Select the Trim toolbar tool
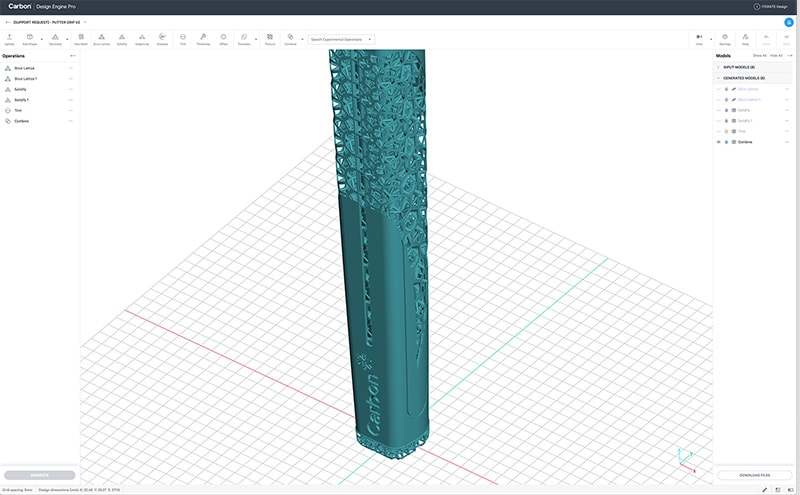The width and height of the screenshot is (800, 495). (183, 39)
